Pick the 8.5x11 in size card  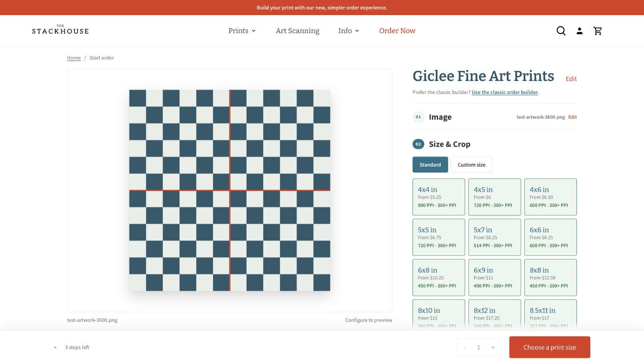click(551, 314)
